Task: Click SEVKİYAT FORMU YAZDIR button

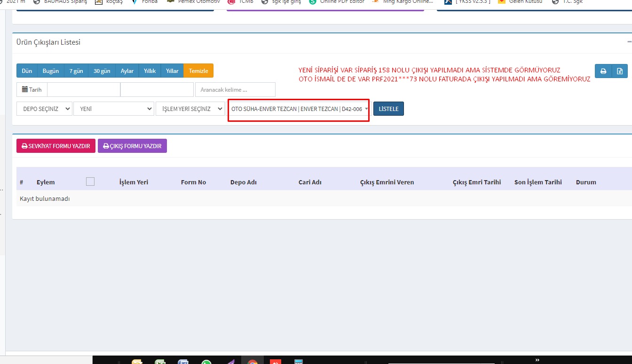Action: pyautogui.click(x=56, y=146)
